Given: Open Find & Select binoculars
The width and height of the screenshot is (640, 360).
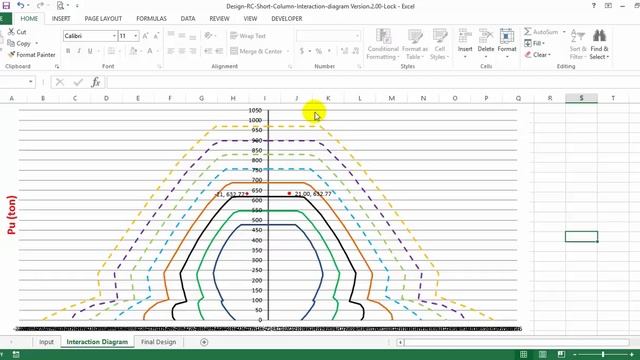Looking at the screenshot, I should coord(599,44).
